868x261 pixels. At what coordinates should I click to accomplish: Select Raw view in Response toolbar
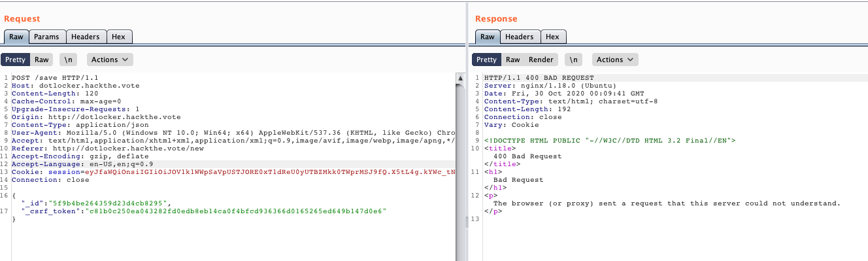(x=513, y=60)
